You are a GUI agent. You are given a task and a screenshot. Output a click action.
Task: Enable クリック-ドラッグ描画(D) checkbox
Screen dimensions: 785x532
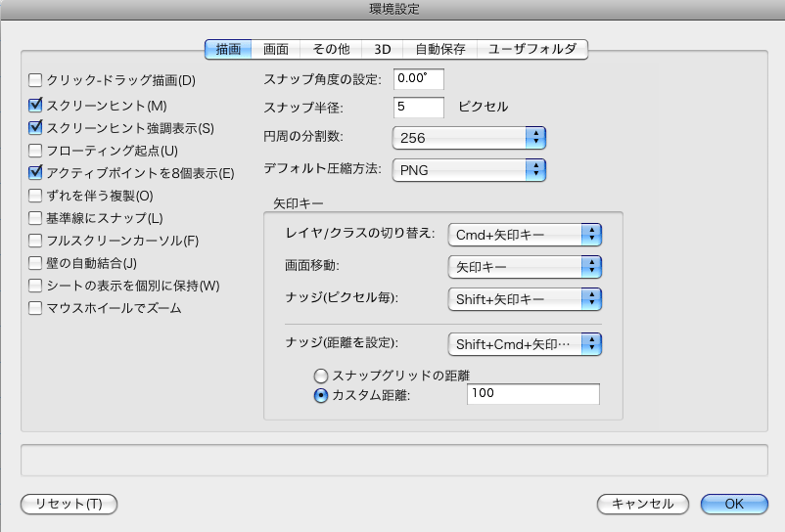tap(36, 81)
